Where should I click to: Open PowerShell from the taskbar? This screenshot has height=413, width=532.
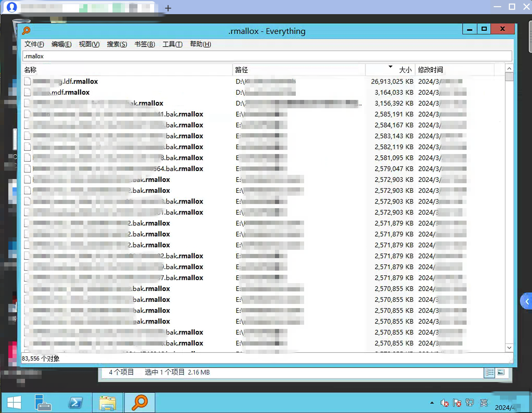point(75,403)
